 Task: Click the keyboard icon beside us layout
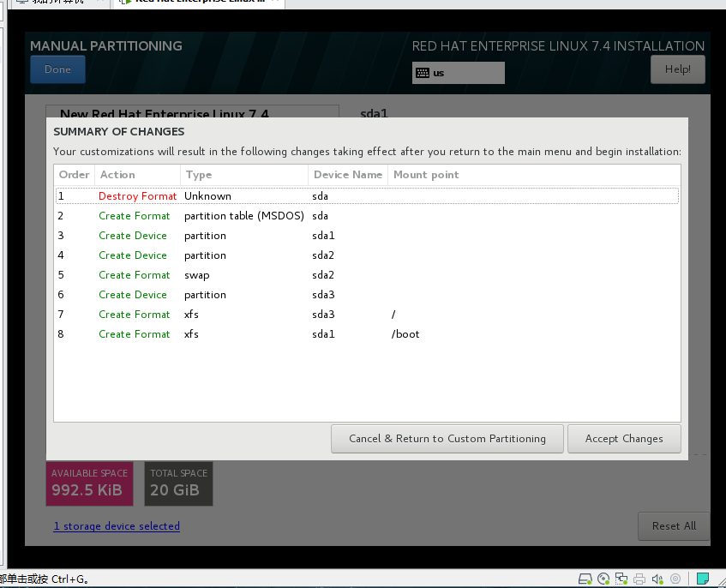click(423, 73)
